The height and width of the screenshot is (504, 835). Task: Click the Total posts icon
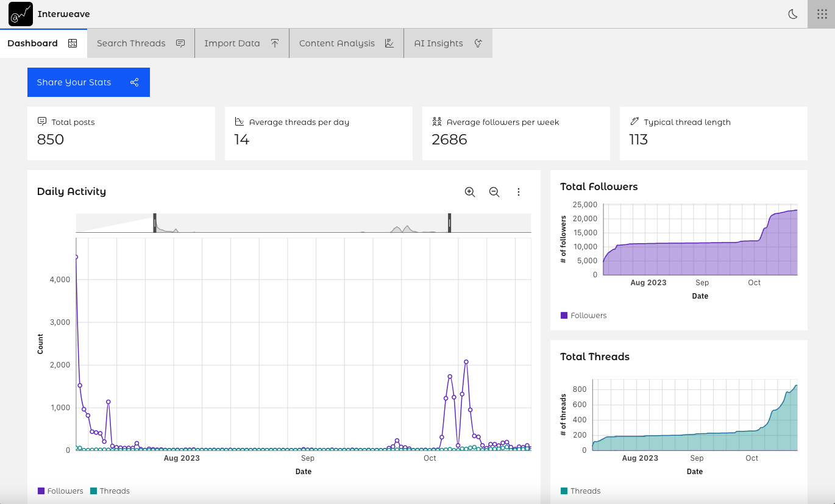tap(42, 121)
